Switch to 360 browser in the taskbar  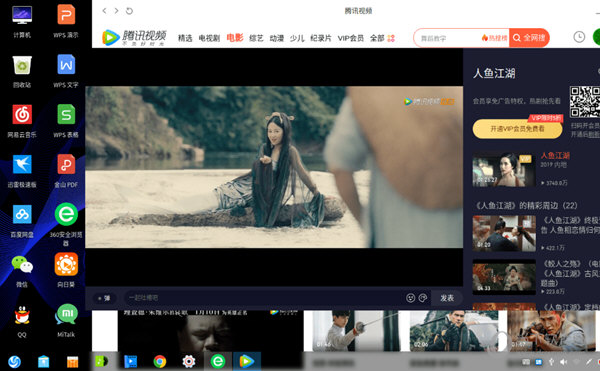pos(218,361)
